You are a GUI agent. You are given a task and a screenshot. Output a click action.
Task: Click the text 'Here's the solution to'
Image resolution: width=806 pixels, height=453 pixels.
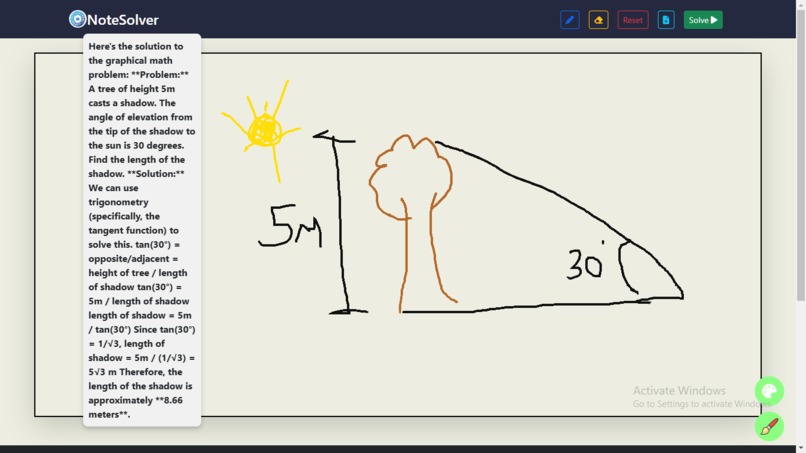click(x=136, y=46)
